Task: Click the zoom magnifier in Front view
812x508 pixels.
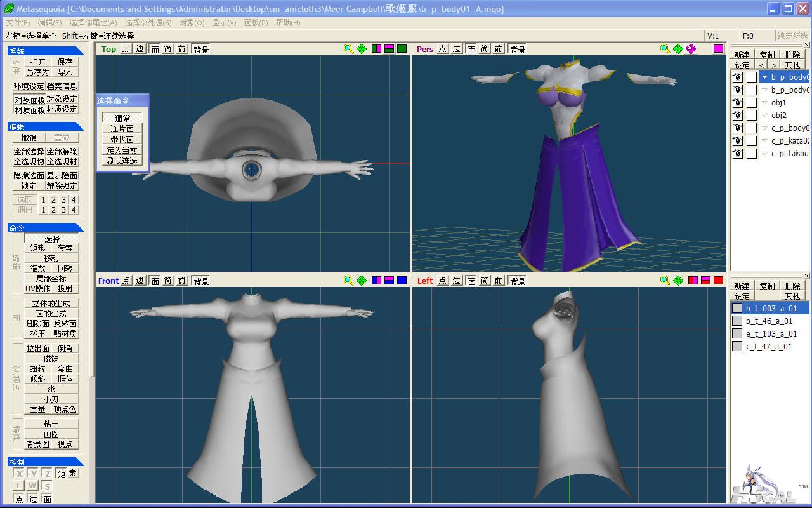Action: click(x=348, y=281)
